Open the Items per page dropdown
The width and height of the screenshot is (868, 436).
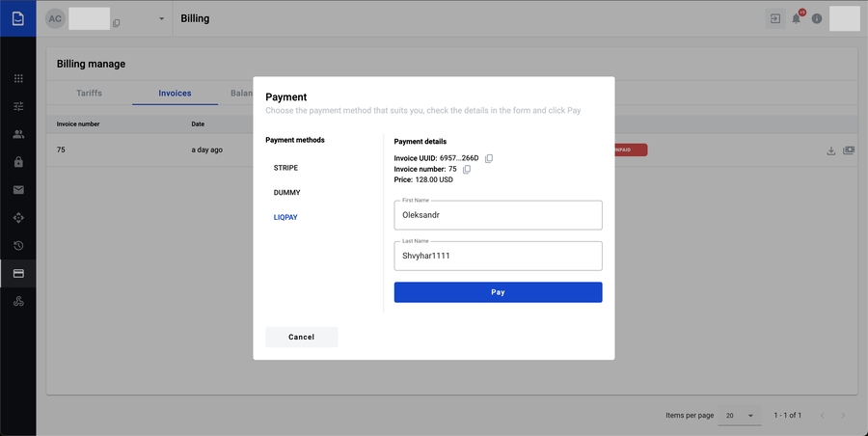pos(740,416)
